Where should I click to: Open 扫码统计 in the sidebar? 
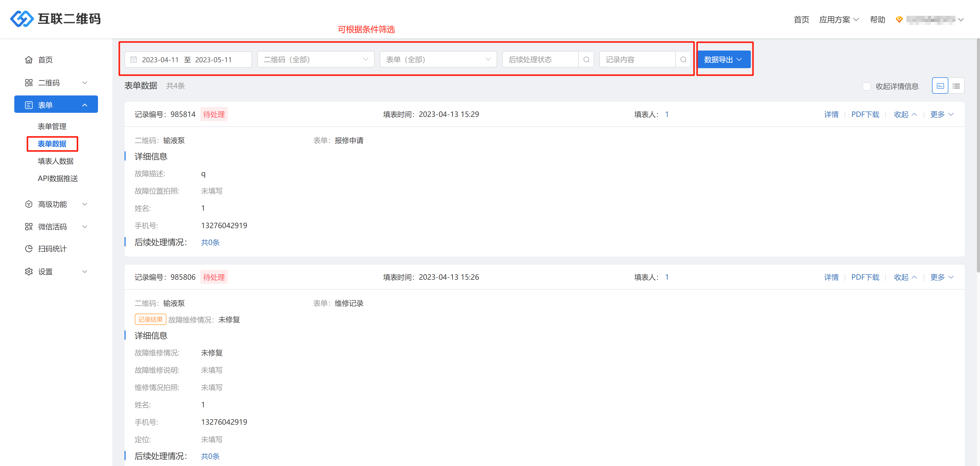point(52,249)
